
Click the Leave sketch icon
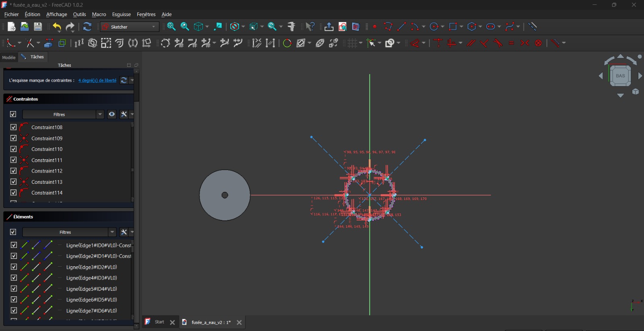(329, 27)
